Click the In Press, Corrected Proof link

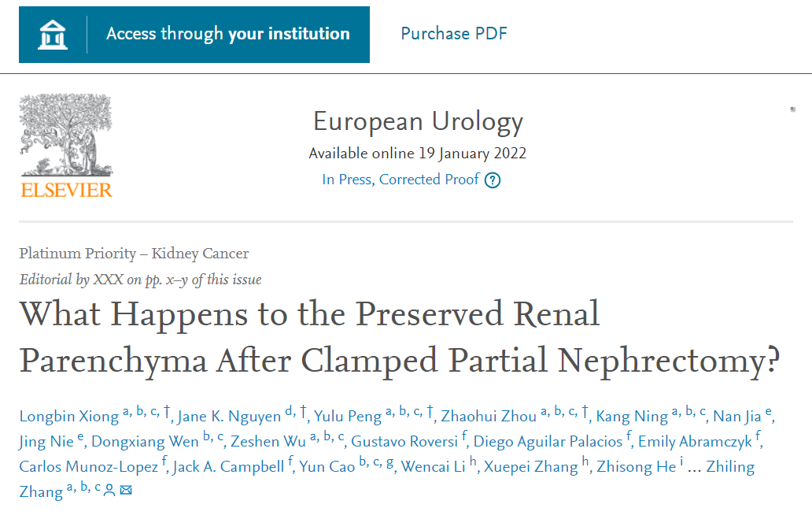tap(400, 180)
